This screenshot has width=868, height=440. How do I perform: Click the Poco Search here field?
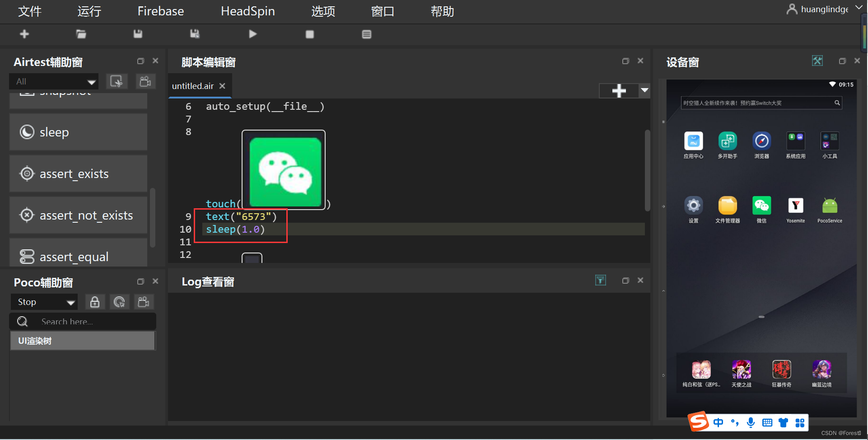pyautogui.click(x=83, y=322)
